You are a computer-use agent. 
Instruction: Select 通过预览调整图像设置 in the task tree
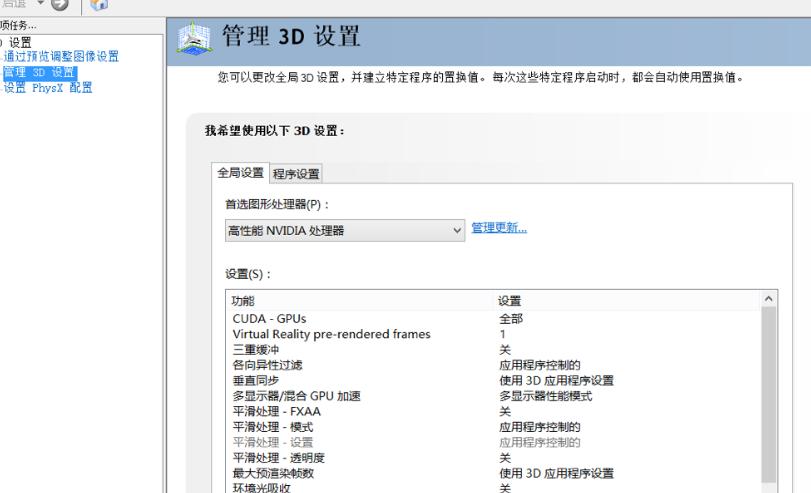tap(61, 56)
